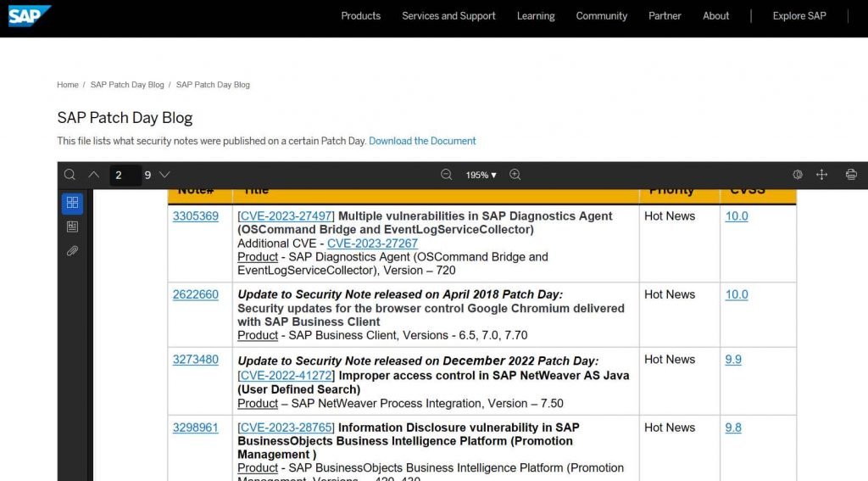Viewport: 868px width, 481px height.
Task: Go to previous page with up chevron
Action: point(93,175)
